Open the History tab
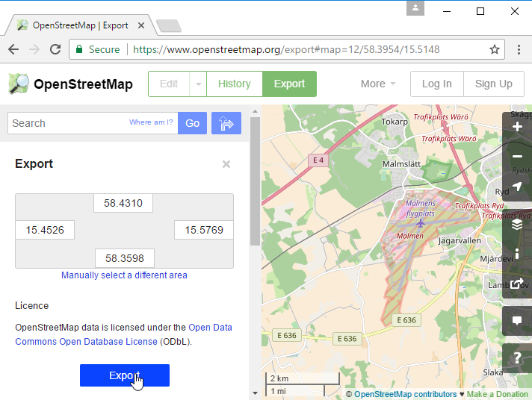 point(235,84)
